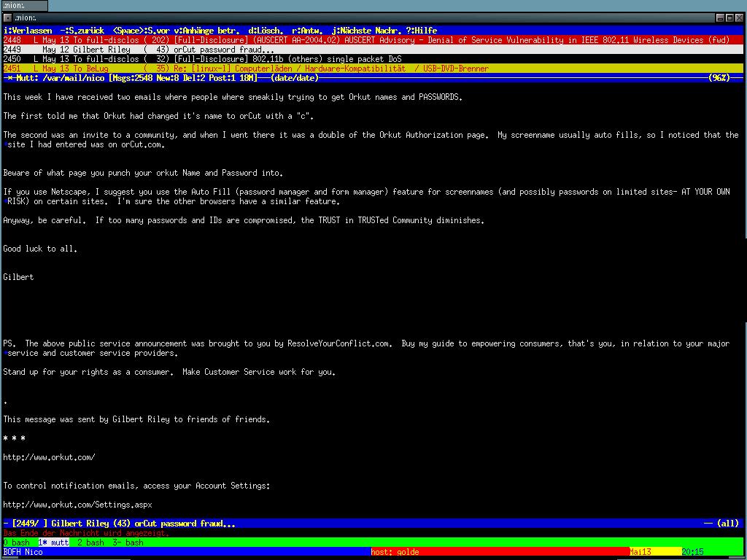Click the 'v:Anhänge betr.' help entry
This screenshot has width=747, height=560.
click(207, 31)
